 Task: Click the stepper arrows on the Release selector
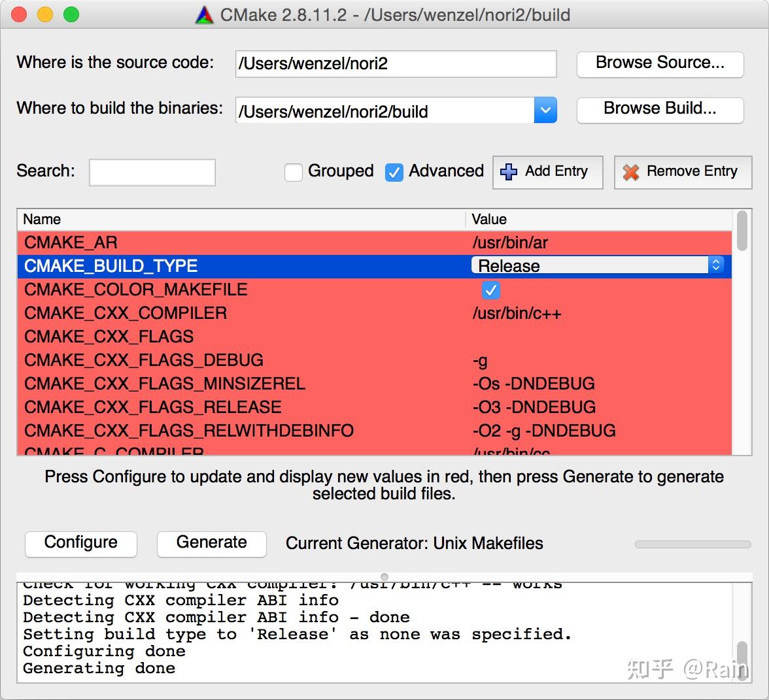point(715,265)
